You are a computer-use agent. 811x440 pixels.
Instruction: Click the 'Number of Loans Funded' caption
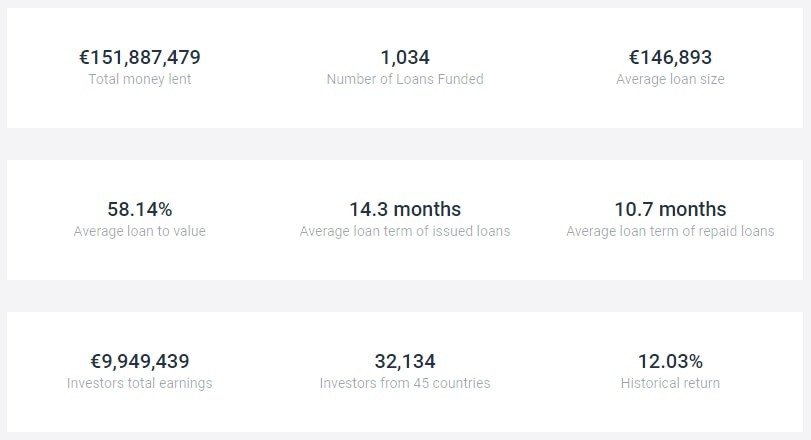point(405,79)
